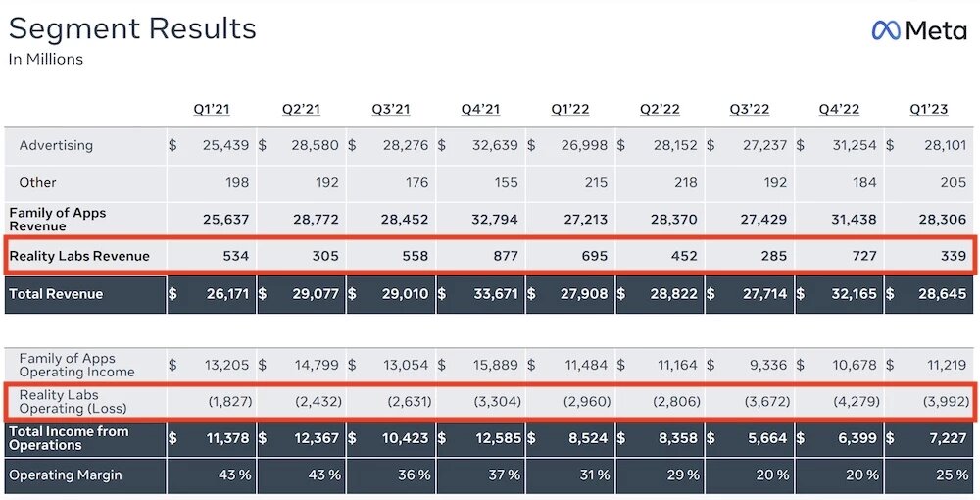This screenshot has width=980, height=500.
Task: Click the Segment Results title
Action: [132, 28]
